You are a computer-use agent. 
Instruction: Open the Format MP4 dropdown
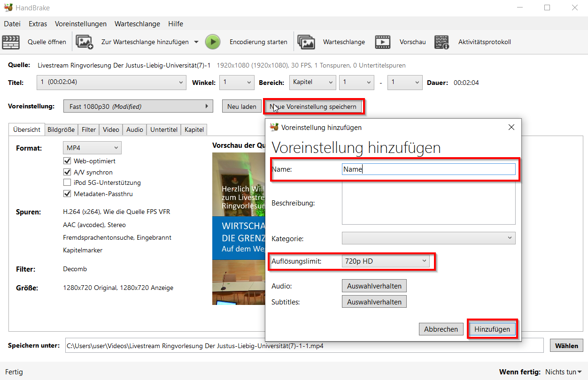click(92, 148)
